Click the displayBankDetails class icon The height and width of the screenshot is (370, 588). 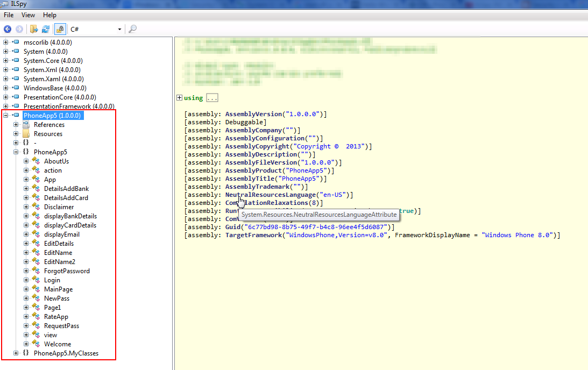[36, 216]
